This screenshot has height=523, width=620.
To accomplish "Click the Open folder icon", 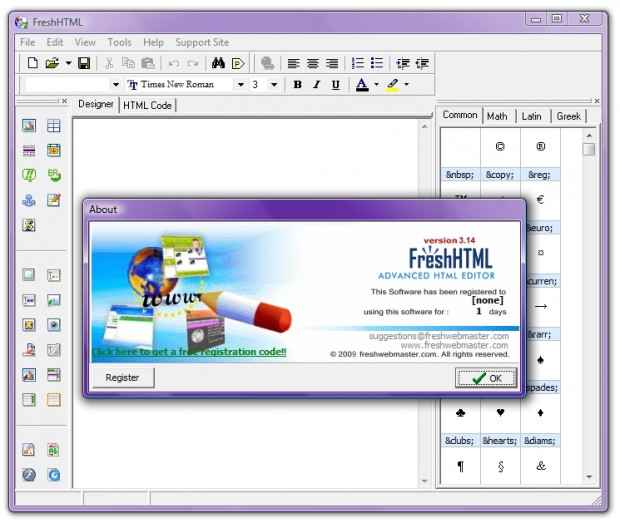I will [x=52, y=63].
